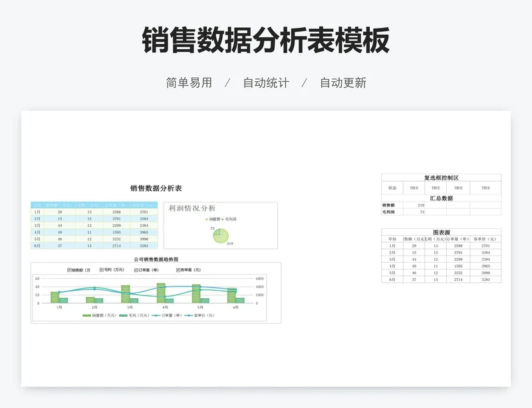Viewport: 532px width, 408px height.
Task: Click cell 3232 in the blue table
Action: 116,239
